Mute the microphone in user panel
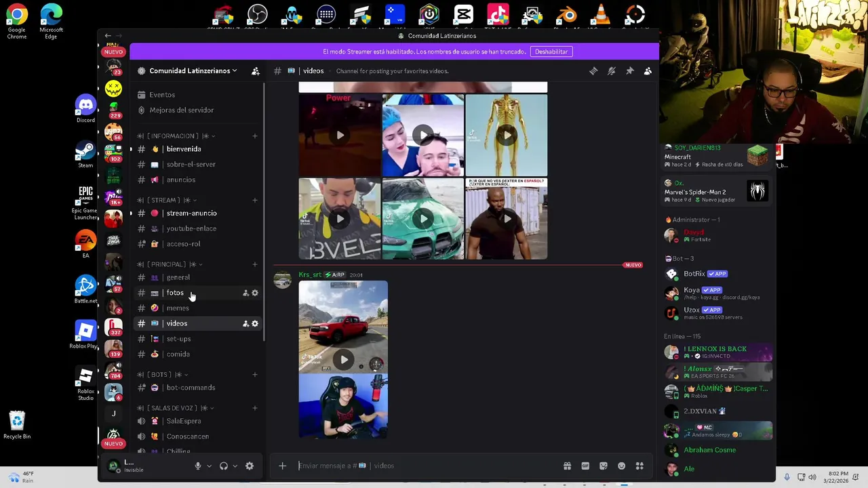 [x=198, y=466]
